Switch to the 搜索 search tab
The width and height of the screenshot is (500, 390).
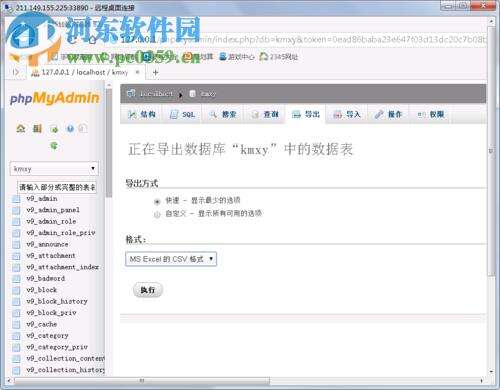click(x=223, y=115)
